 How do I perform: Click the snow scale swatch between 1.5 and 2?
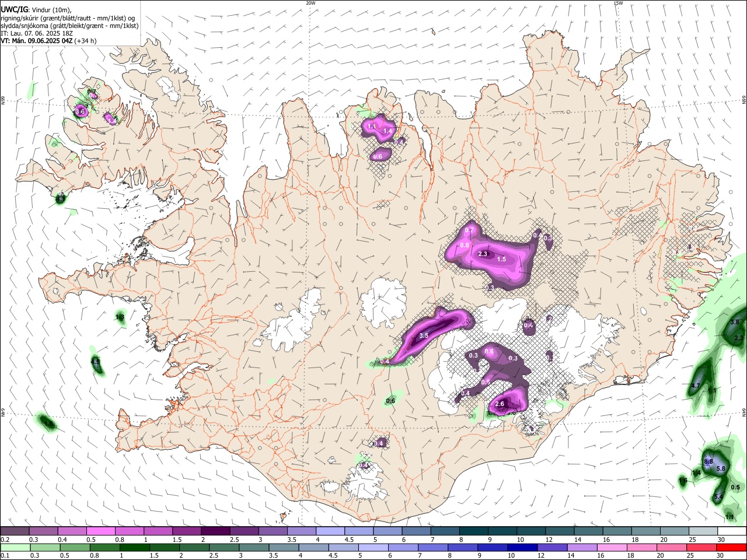click(x=187, y=531)
